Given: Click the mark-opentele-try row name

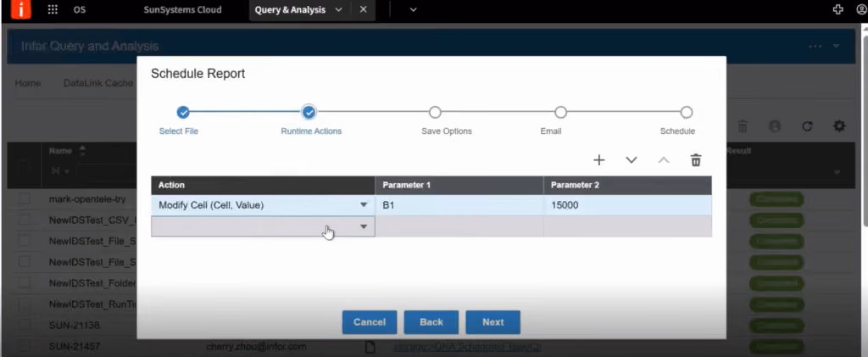Looking at the screenshot, I should coord(87,198).
